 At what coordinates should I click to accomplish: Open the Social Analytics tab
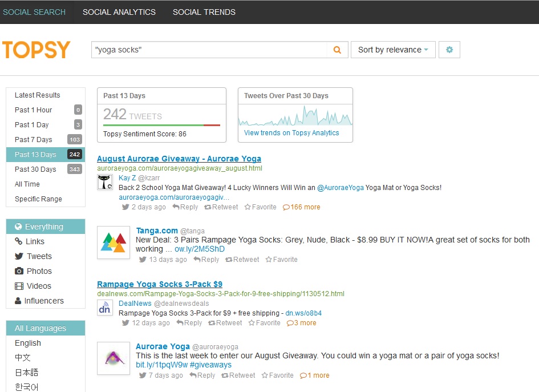tap(119, 12)
